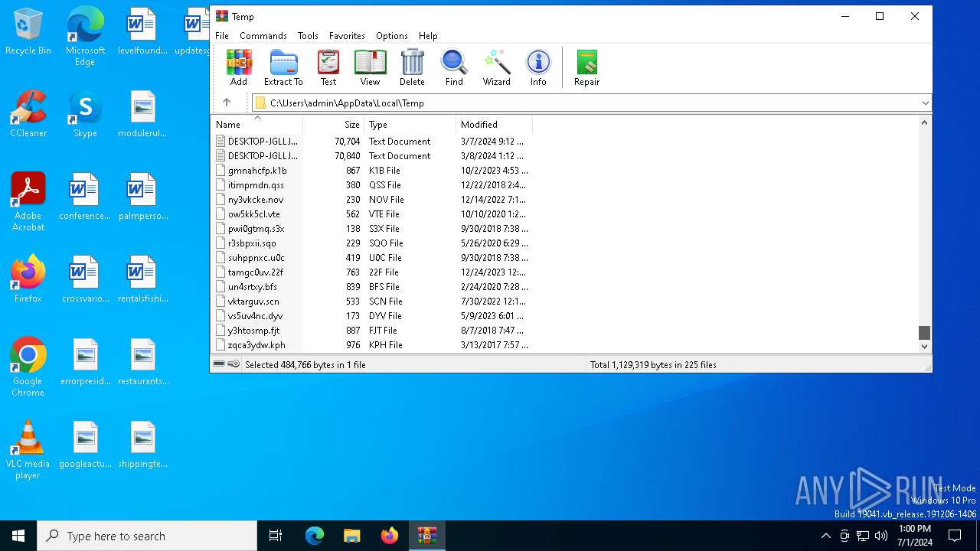Select the vktarguv.scn file row

(x=371, y=301)
